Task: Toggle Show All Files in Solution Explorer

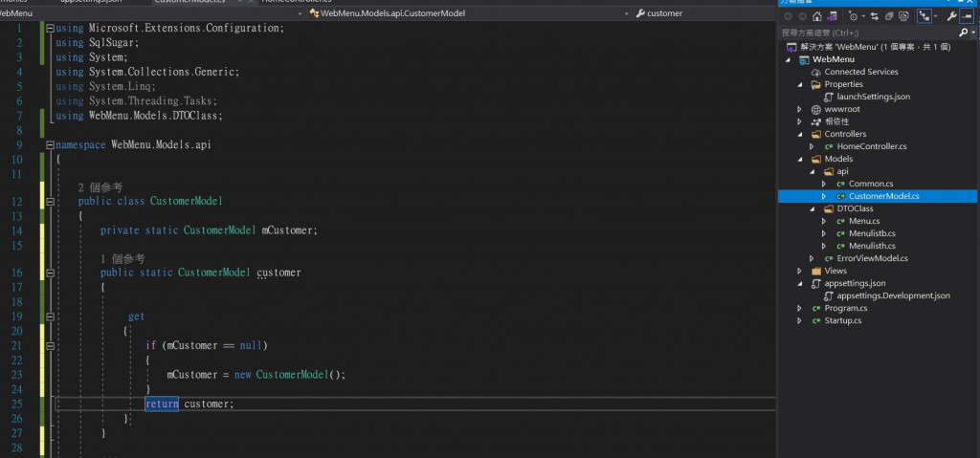Action: pyautogui.click(x=903, y=16)
